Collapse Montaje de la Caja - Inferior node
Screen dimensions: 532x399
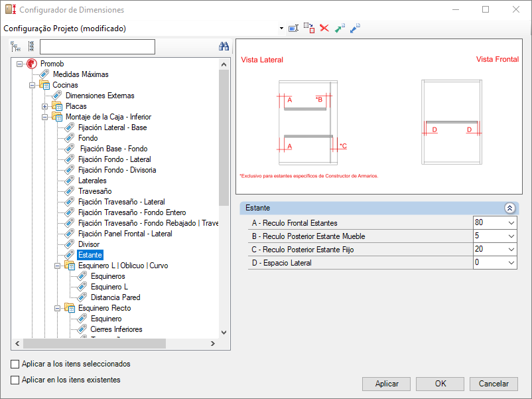coord(44,117)
